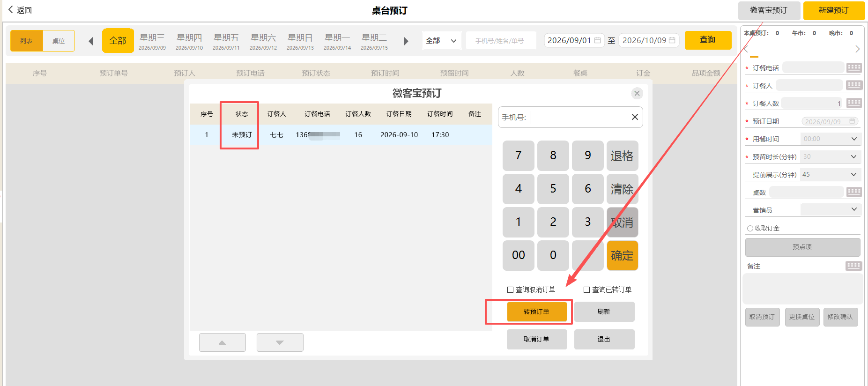Click the 退出 button in the dialog
The image size is (868, 386).
pyautogui.click(x=604, y=339)
